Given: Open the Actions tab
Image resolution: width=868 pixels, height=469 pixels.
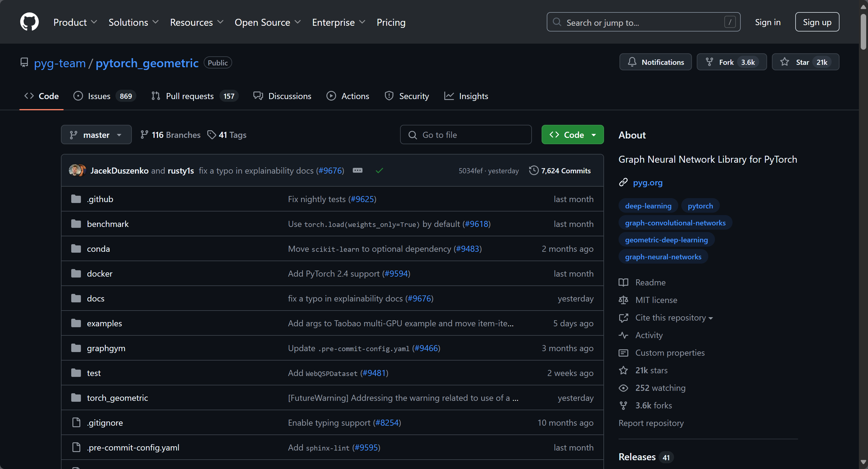Looking at the screenshot, I should pos(348,96).
